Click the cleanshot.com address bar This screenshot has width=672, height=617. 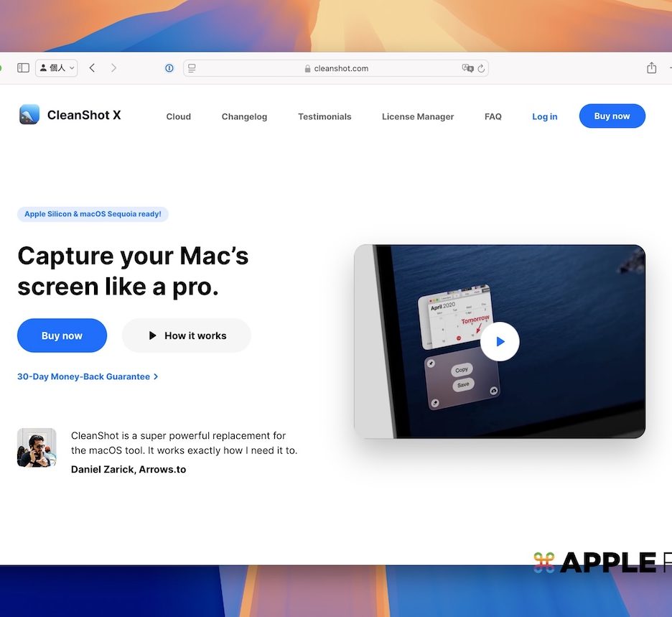coord(336,68)
